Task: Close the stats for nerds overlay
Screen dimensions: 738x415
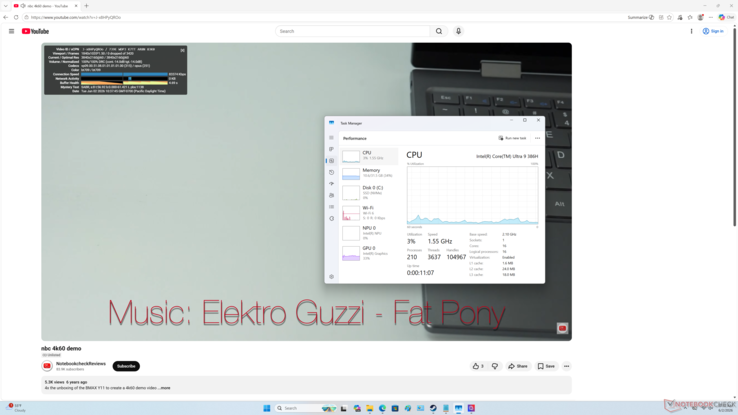Action: (183, 50)
